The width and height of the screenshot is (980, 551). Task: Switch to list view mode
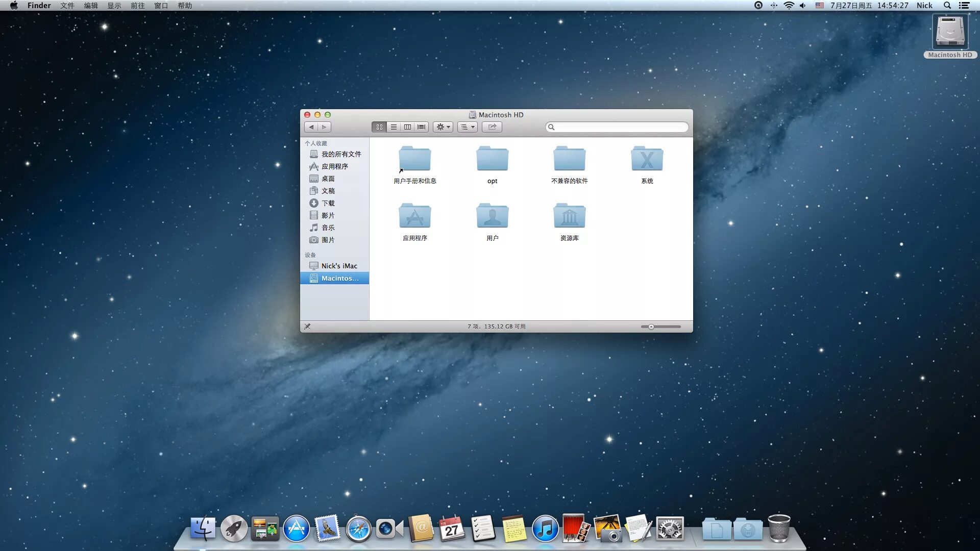coord(394,127)
